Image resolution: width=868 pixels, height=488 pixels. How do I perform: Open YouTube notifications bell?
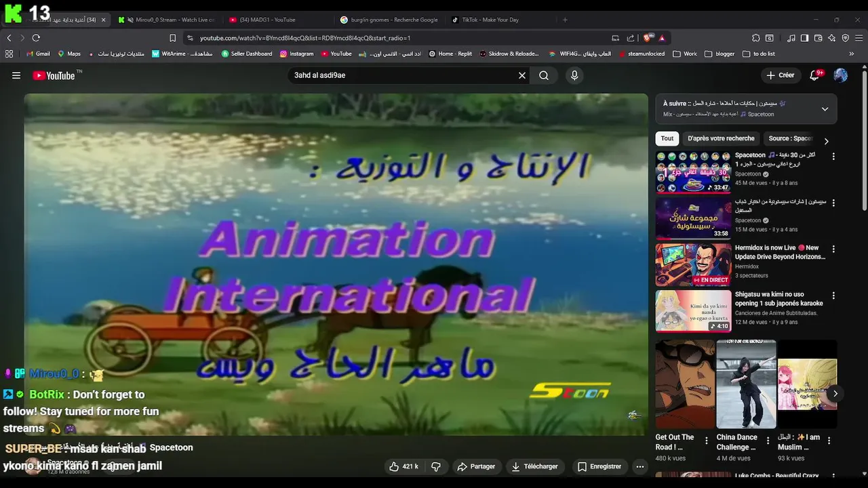pos(814,75)
